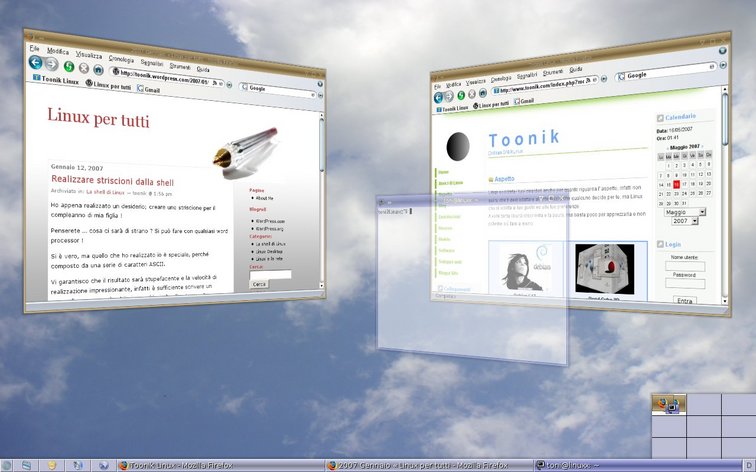Open Cronologia menu in Linux per tutti window
The image size is (756, 472).
pyautogui.click(x=121, y=59)
